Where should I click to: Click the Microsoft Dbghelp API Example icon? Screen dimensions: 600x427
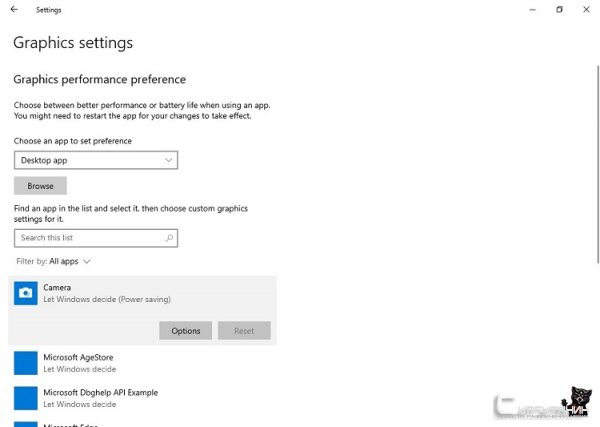26,398
